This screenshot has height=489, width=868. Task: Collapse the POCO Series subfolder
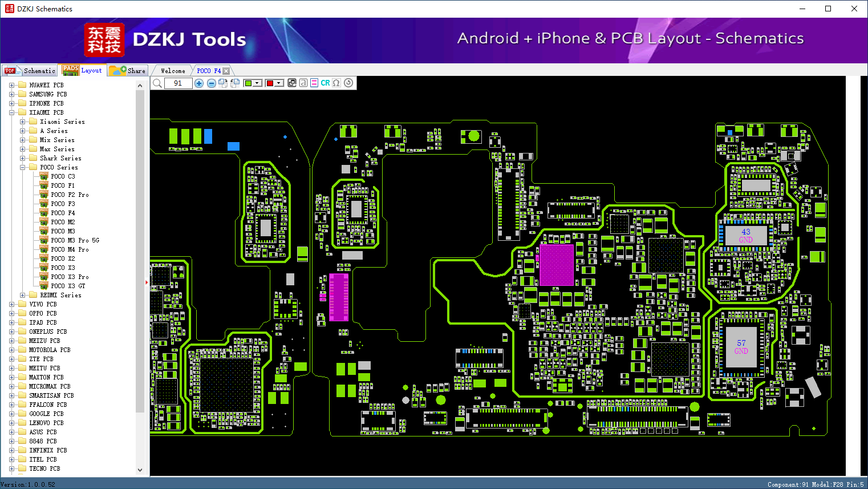click(x=23, y=167)
